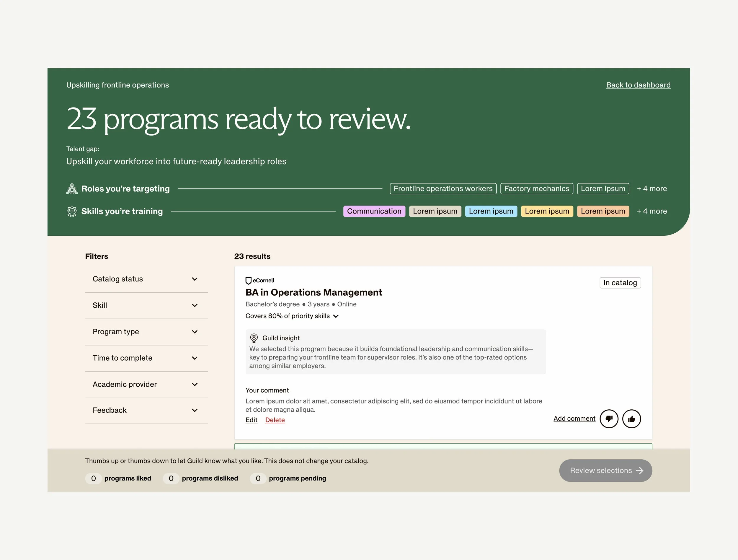Click the arrow in Review selections button

coord(640,471)
